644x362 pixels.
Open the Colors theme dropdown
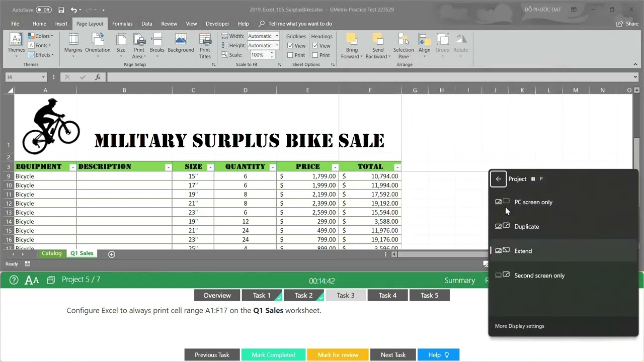[41, 36]
